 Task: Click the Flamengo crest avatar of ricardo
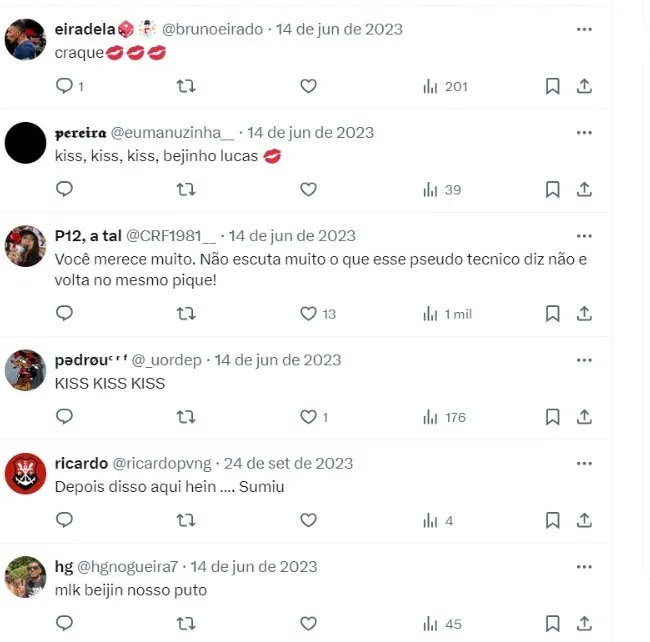coord(25,473)
